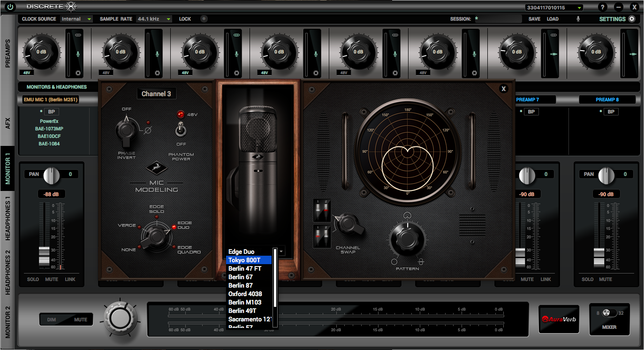The height and width of the screenshot is (350, 644).
Task: Click preamp 8 line input icon
Action: (x=633, y=54)
